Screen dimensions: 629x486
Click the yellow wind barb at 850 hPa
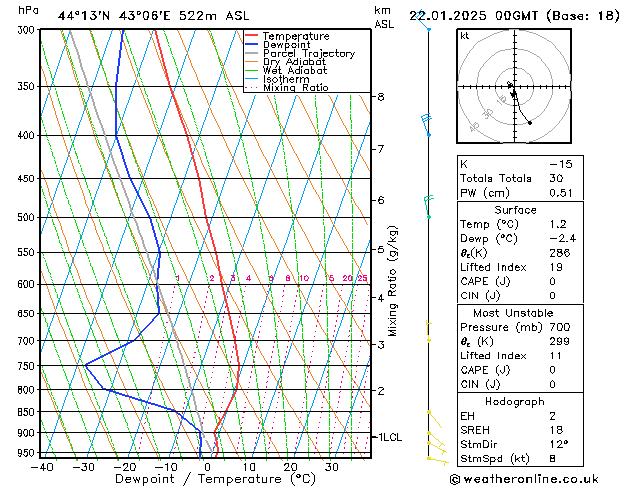[435, 419]
